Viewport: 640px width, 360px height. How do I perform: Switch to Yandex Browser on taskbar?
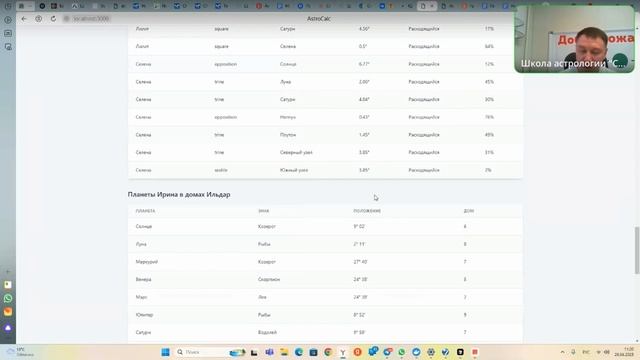tap(343, 352)
